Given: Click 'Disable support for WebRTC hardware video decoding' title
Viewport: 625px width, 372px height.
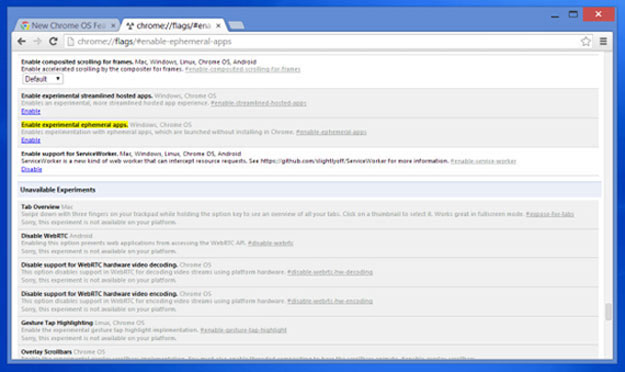Looking at the screenshot, I should 99,265.
